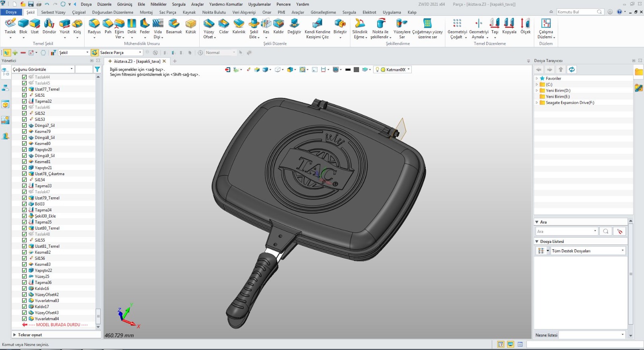This screenshot has width=644, height=350.
Task: Select the Taslak sketch tool
Action: 10,26
